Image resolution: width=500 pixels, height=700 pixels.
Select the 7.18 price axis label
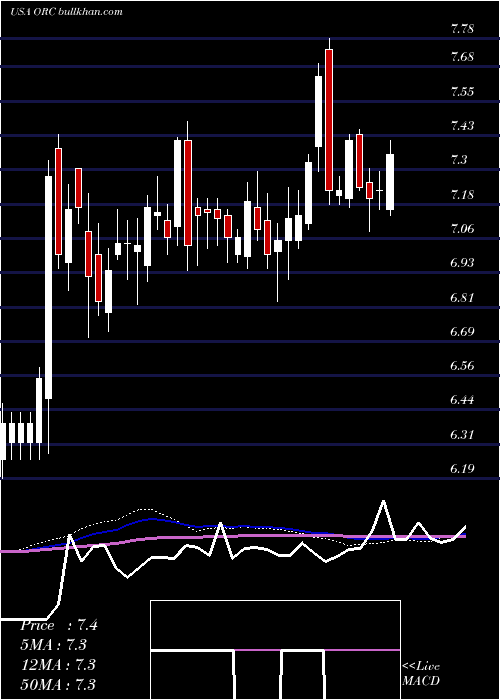[x=462, y=195]
